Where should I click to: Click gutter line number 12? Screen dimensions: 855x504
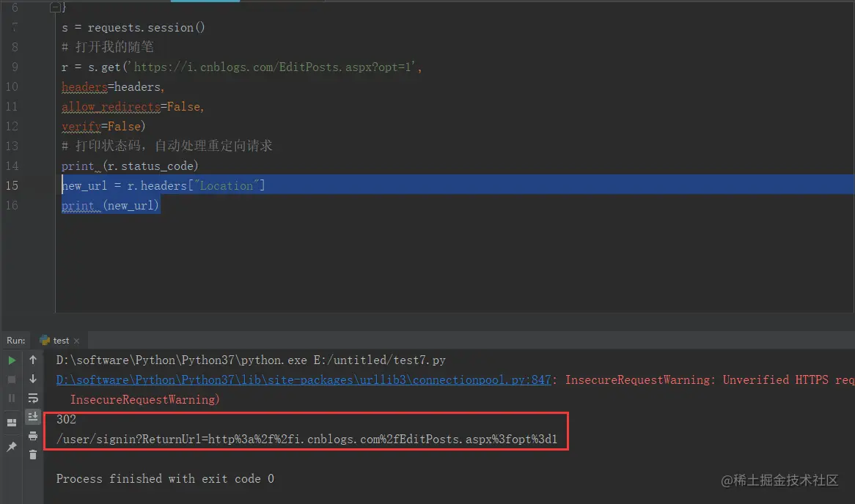pos(12,127)
